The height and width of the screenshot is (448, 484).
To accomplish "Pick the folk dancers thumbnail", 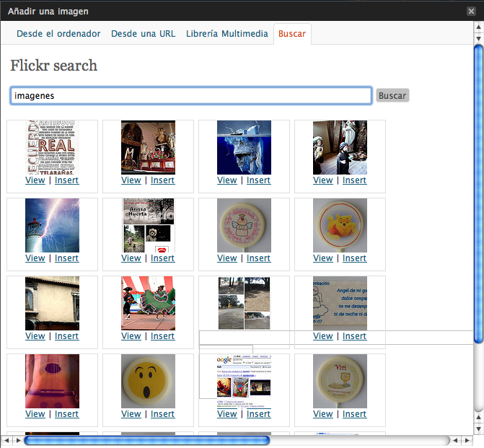I will pyautogui.click(x=148, y=303).
